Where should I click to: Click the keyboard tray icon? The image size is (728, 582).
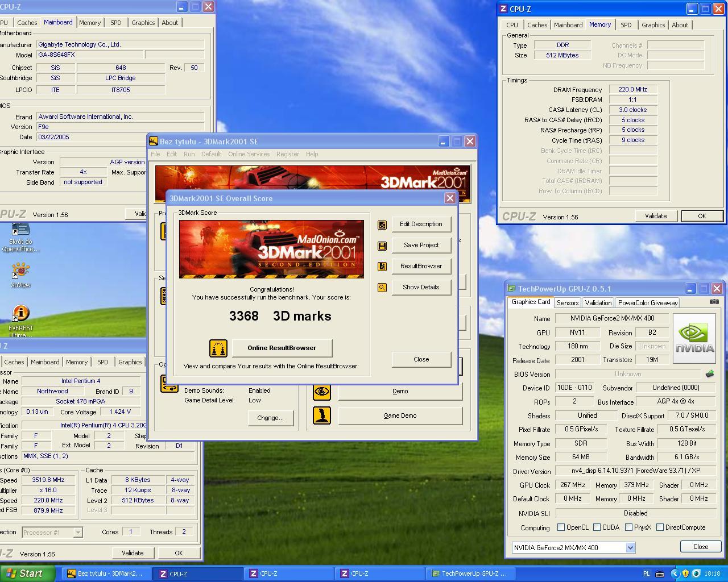click(660, 573)
